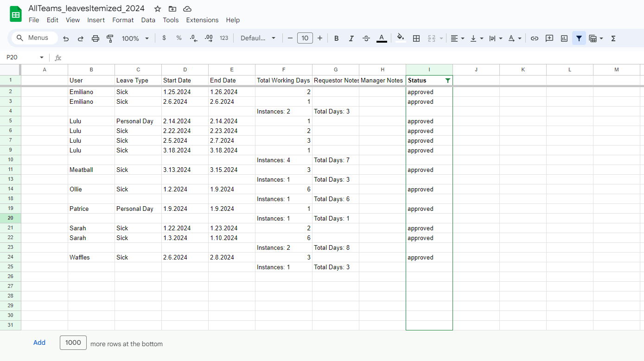Open text wrapping dropdown

(x=496, y=38)
